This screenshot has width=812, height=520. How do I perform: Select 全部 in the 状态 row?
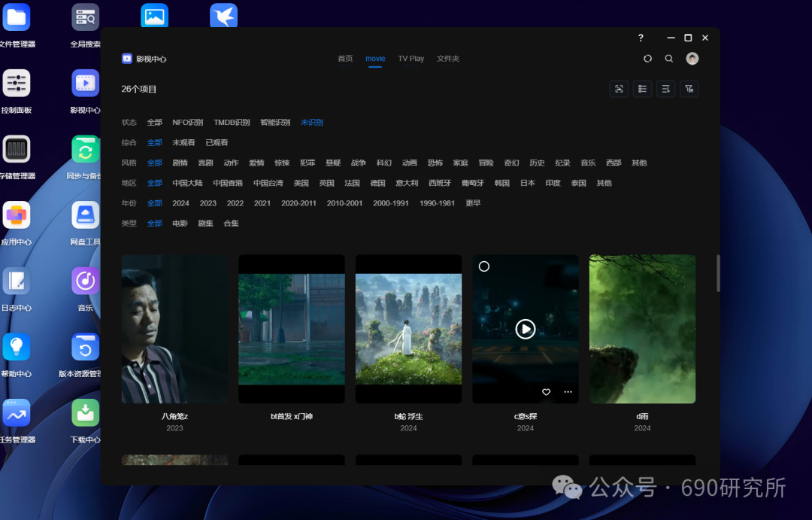click(154, 123)
